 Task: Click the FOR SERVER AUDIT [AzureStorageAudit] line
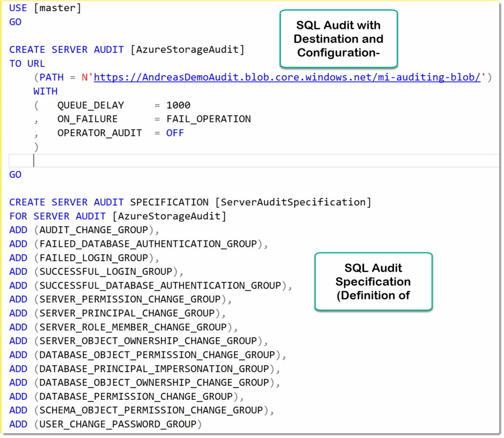(x=117, y=216)
